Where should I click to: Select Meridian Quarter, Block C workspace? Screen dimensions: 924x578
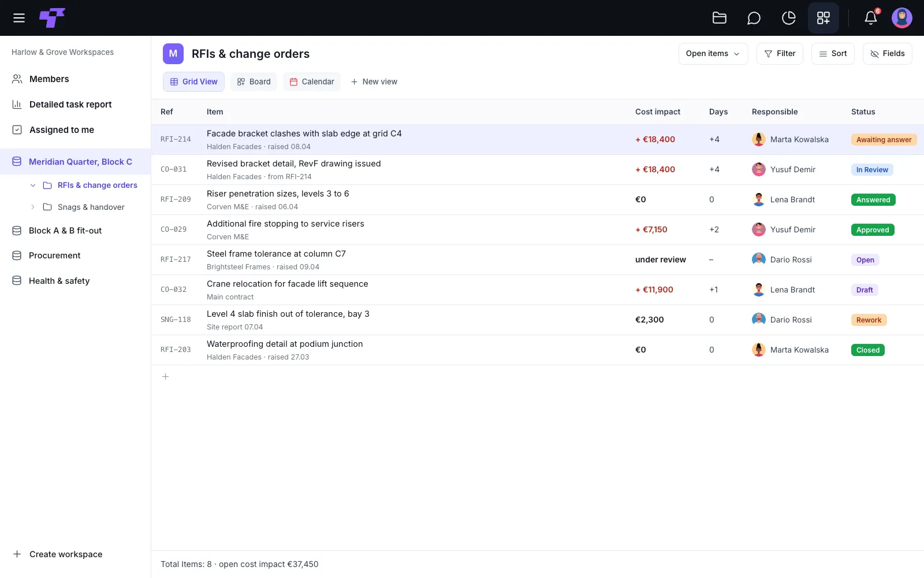click(x=75, y=162)
